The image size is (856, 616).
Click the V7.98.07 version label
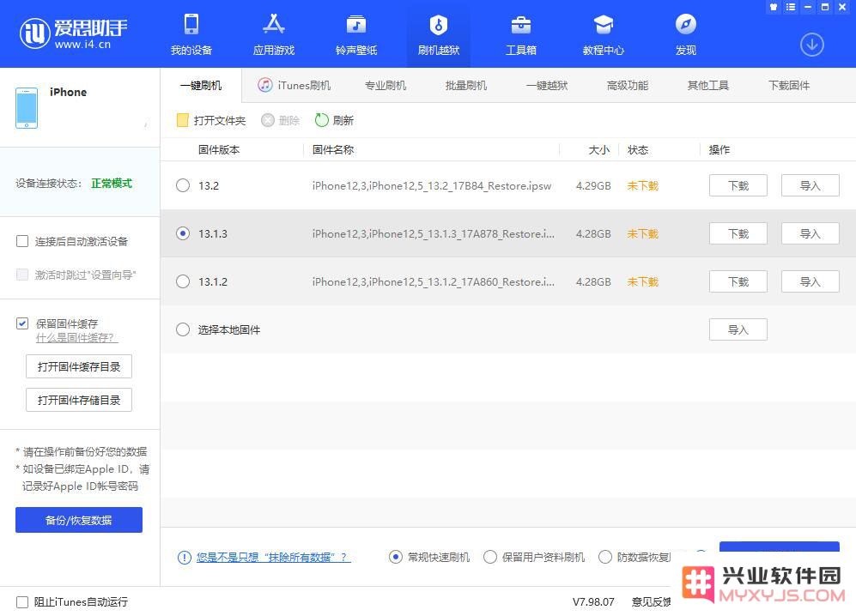click(x=593, y=601)
